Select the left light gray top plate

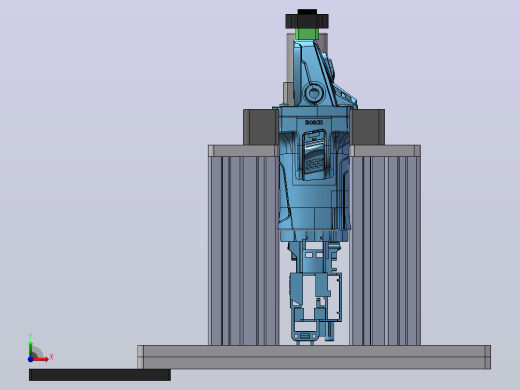point(243,151)
